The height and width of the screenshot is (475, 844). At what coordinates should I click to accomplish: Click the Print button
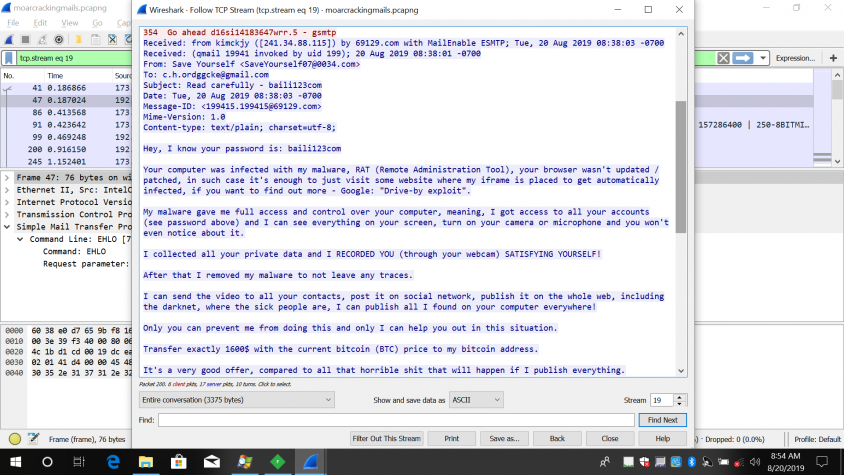[452, 438]
